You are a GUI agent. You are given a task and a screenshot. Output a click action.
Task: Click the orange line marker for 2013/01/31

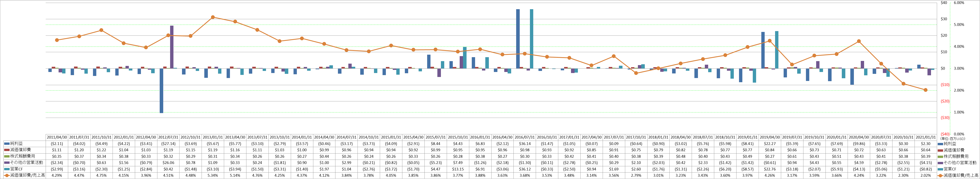tap(213, 17)
